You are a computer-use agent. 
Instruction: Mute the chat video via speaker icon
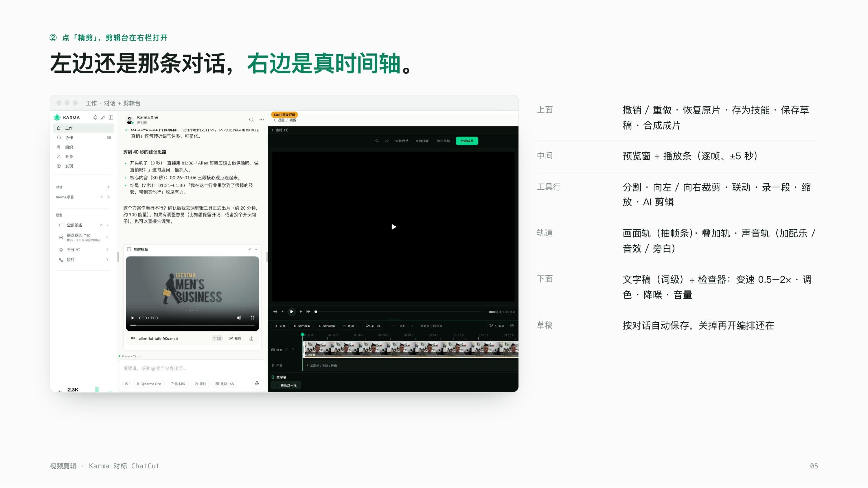pos(239,318)
